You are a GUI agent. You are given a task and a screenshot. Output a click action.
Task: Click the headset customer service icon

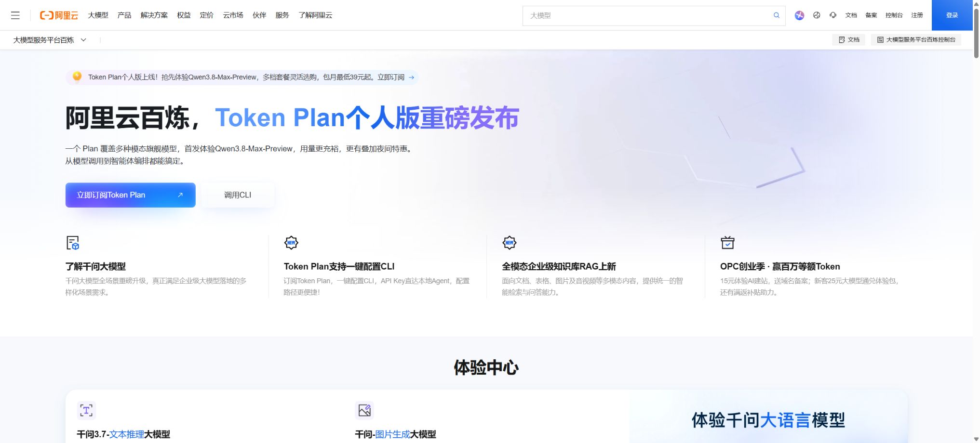[833, 15]
